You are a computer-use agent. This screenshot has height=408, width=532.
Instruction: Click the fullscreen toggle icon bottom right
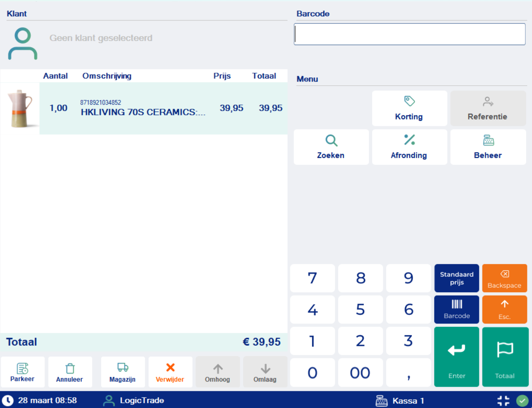click(503, 400)
